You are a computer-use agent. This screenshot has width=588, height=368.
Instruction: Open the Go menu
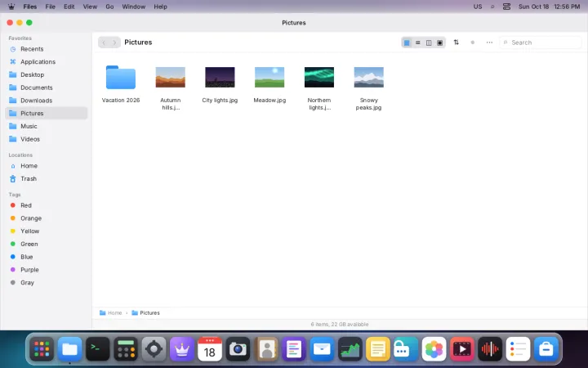pyautogui.click(x=109, y=7)
